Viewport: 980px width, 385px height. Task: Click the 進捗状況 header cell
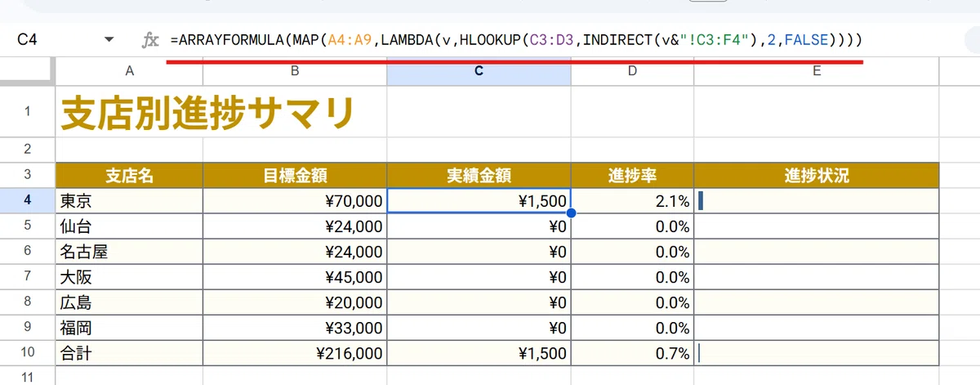[817, 175]
